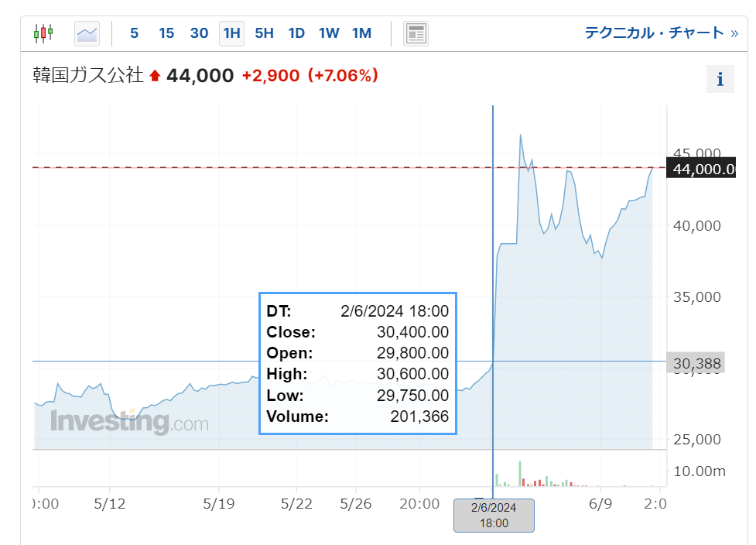Select the 5-minute interval

coord(135,33)
